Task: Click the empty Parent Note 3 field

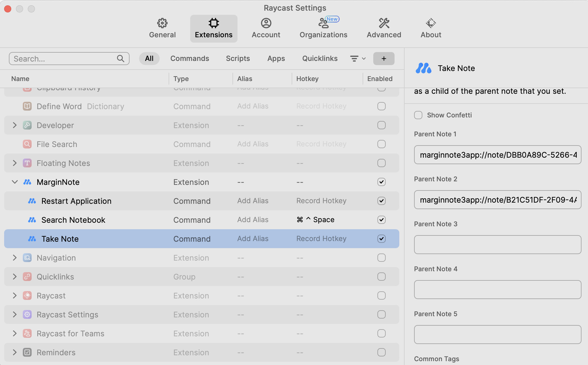Action: coord(497,245)
